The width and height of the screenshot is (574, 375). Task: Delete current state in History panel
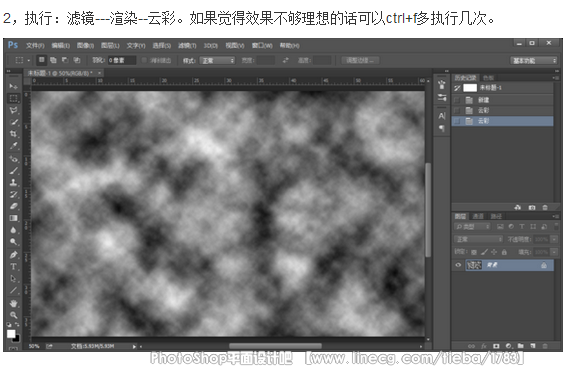[x=545, y=207]
